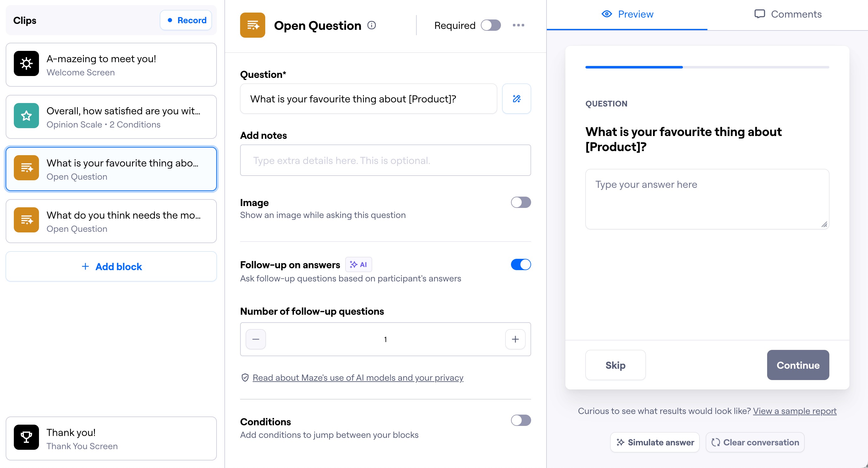Open the three-dot more options menu
This screenshot has height=468, width=868.
(518, 25)
